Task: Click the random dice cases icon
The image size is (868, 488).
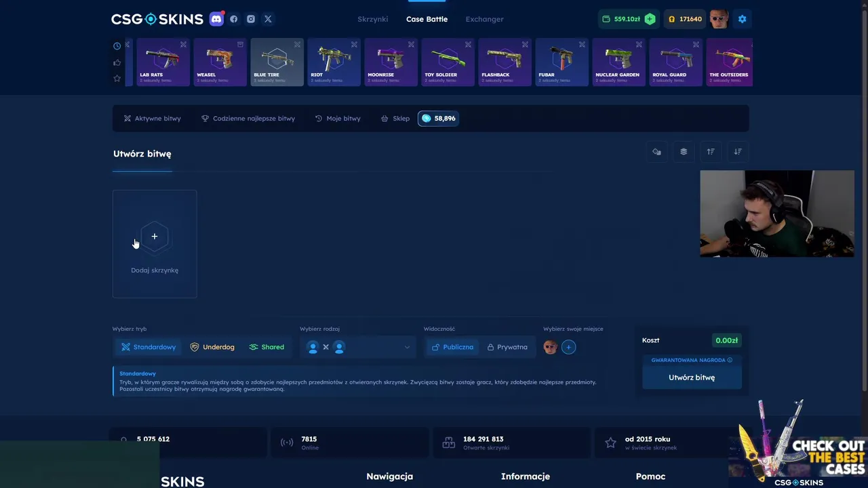Action: (656, 152)
